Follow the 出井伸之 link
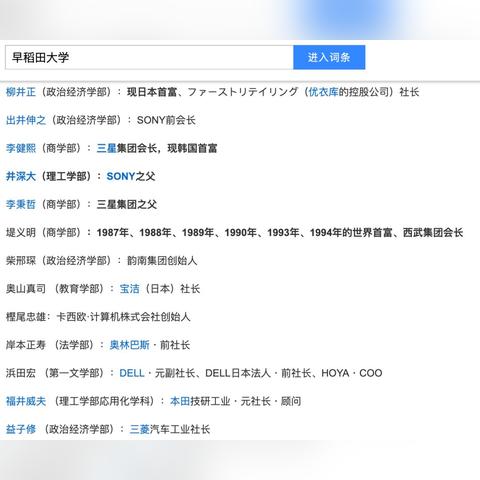 [26, 120]
